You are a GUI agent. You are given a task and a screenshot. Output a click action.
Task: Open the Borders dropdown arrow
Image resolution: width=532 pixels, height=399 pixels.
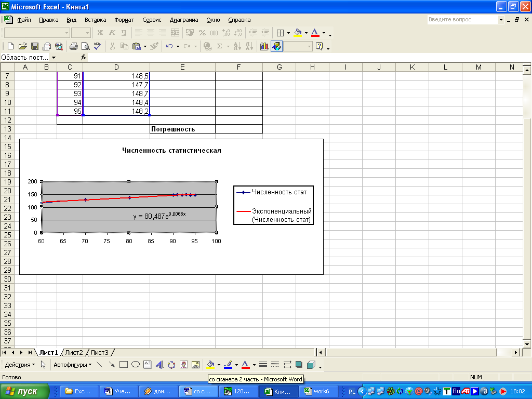[288, 33]
